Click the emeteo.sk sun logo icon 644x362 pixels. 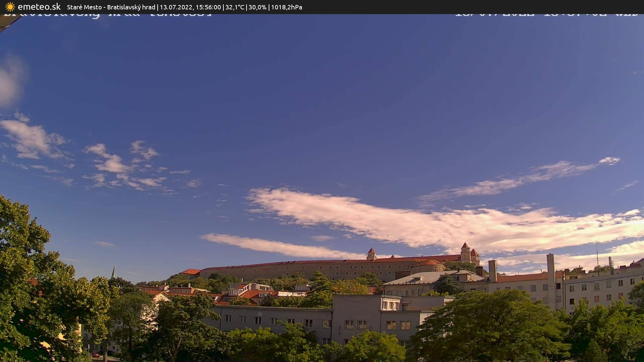tap(10, 7)
